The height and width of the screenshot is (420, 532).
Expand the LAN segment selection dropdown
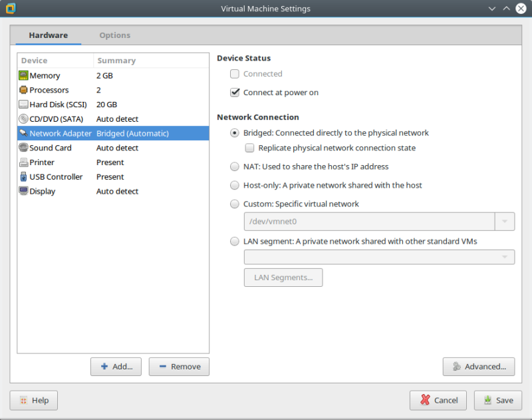pyautogui.click(x=504, y=256)
